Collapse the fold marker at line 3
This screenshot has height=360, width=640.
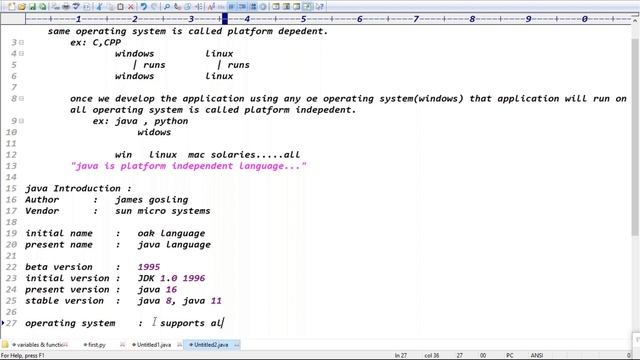pos(21,42)
